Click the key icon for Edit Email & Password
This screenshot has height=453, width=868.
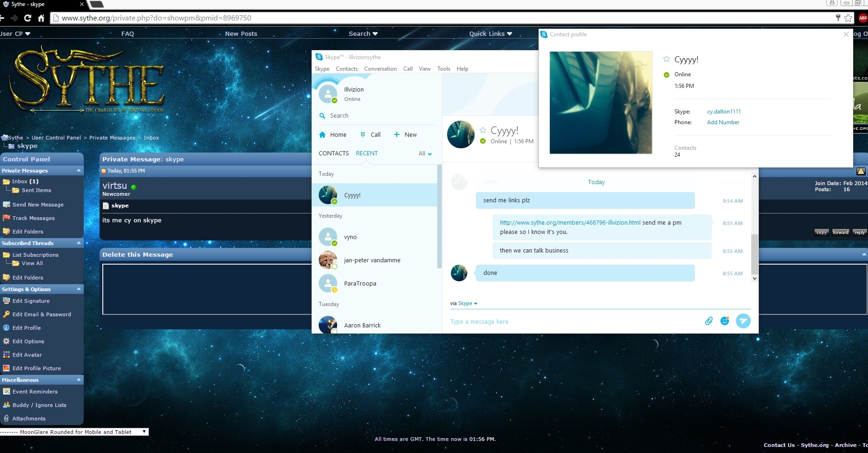point(7,314)
